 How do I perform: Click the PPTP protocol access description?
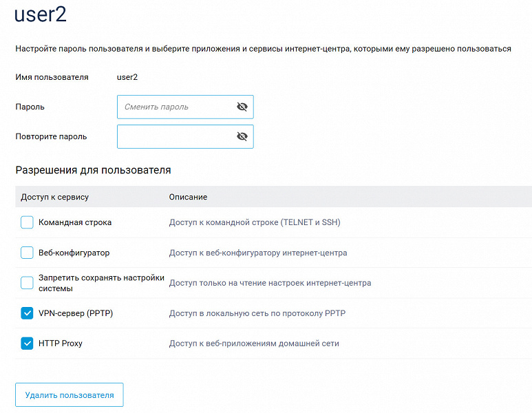tap(257, 313)
